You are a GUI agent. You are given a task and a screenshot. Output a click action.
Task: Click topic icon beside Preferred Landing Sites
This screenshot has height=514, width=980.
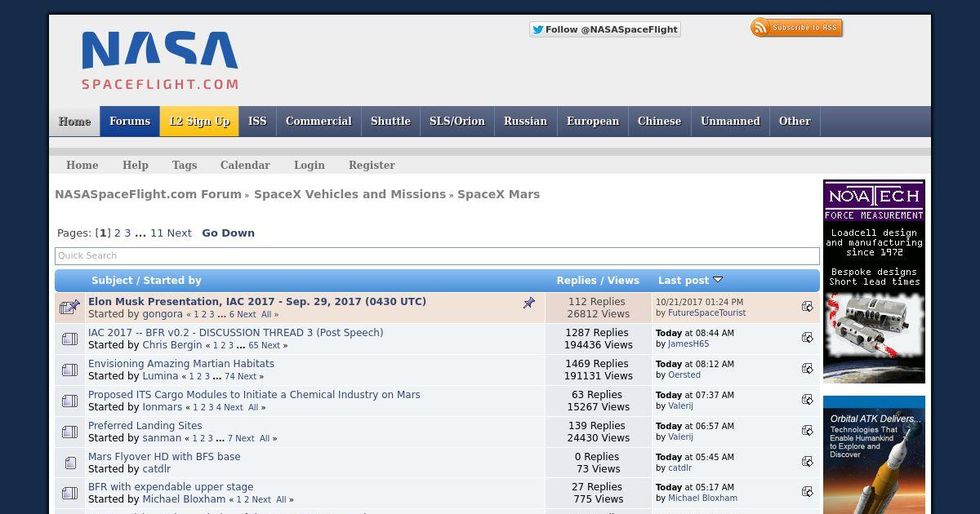(x=69, y=432)
